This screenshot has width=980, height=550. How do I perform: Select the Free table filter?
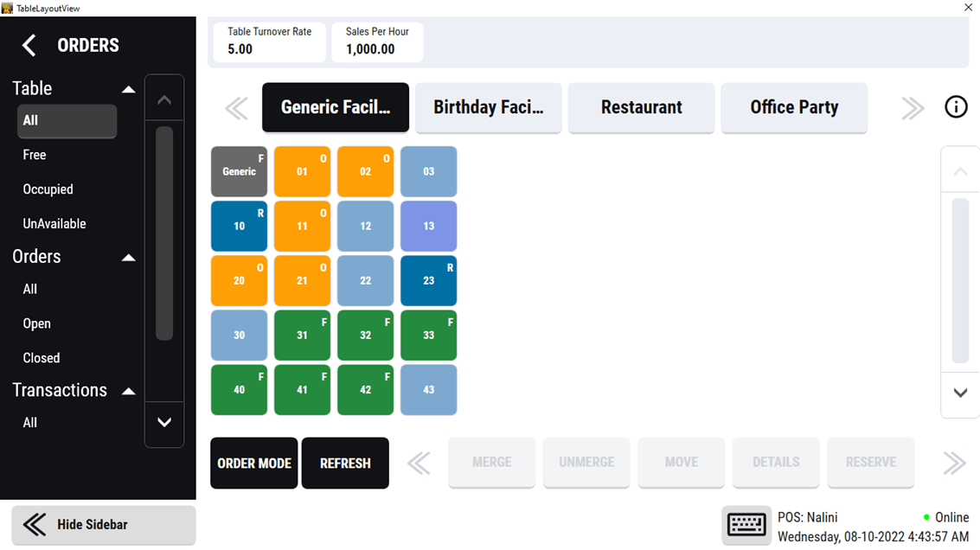point(34,155)
